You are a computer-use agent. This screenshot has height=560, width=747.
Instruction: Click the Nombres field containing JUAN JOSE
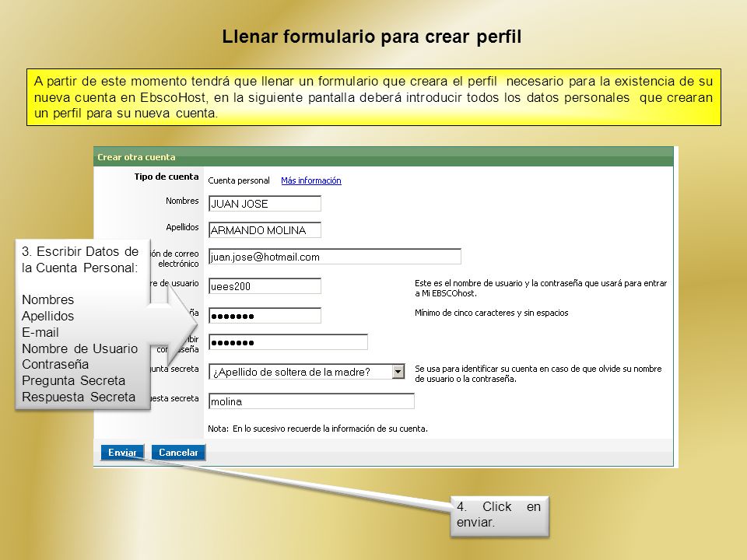[265, 204]
